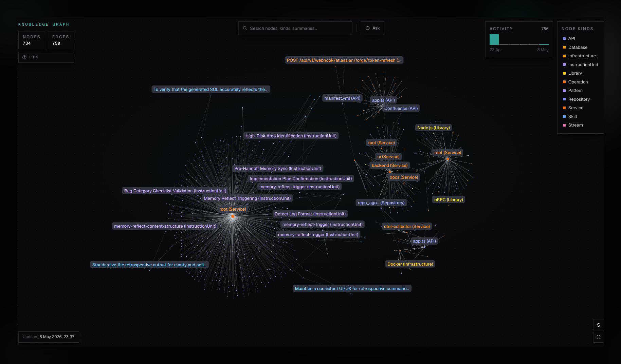The height and width of the screenshot is (364, 621).
Task: Select the manifest.yml (API) node
Action: [x=342, y=98]
